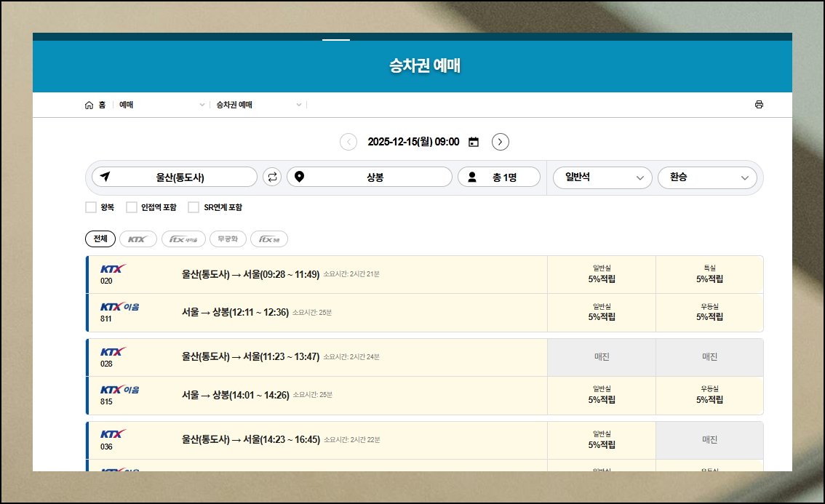Click KTX-이음 logo of train 811
825x504 pixels.
[x=120, y=307]
